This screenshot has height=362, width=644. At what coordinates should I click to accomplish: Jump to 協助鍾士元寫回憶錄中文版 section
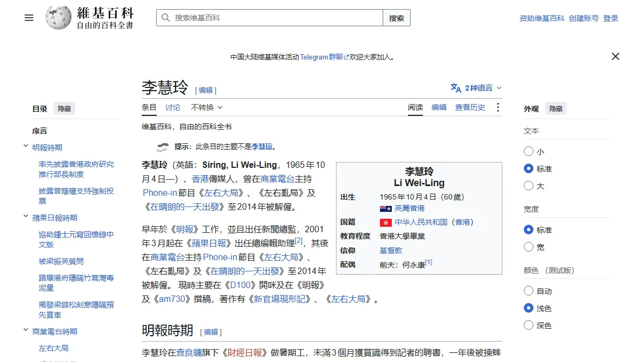[x=76, y=239]
